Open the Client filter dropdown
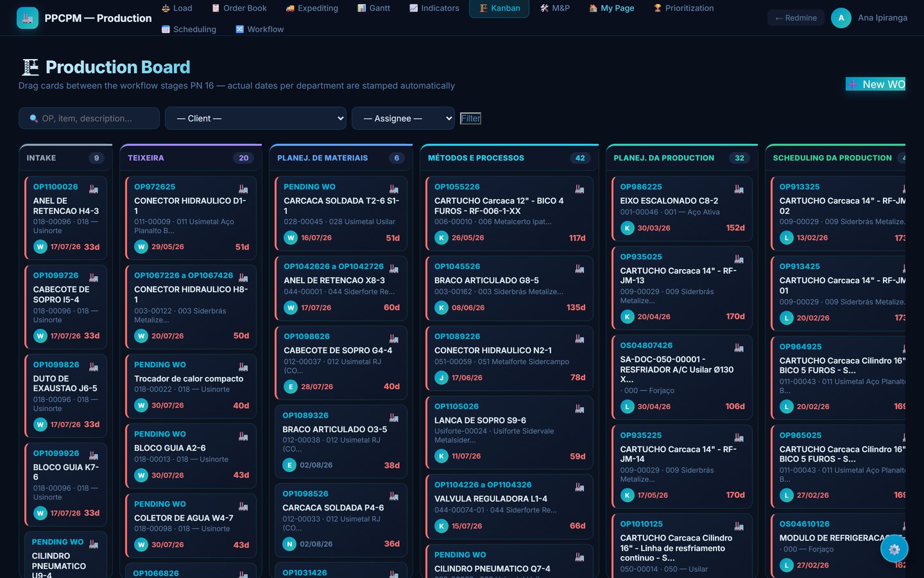Viewport: 924px width, 578px height. click(x=255, y=118)
